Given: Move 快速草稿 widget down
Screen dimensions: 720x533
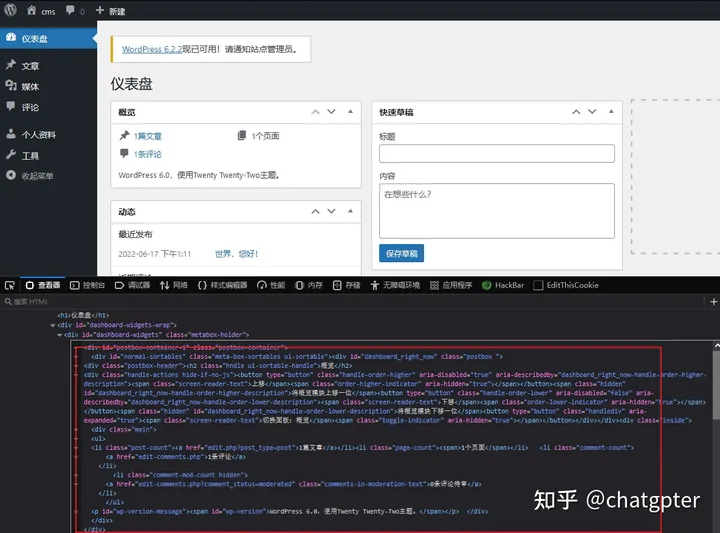Looking at the screenshot, I should (592, 112).
